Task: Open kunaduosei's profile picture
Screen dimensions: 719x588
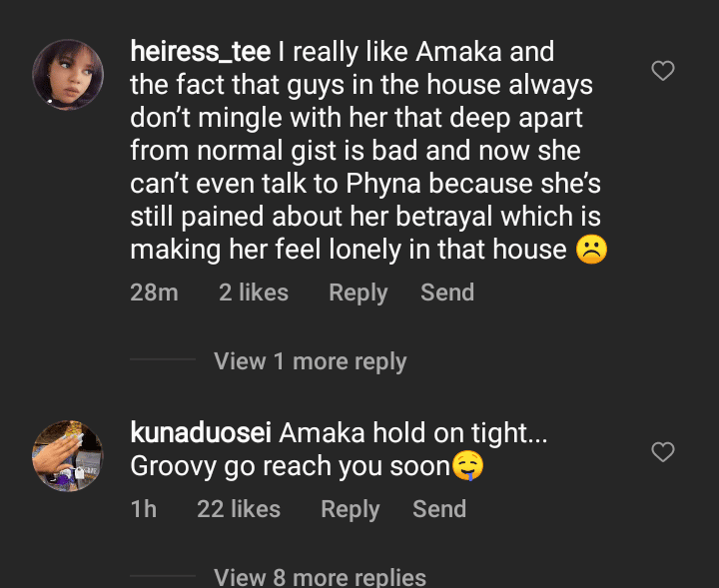Action: pyautogui.click(x=68, y=456)
